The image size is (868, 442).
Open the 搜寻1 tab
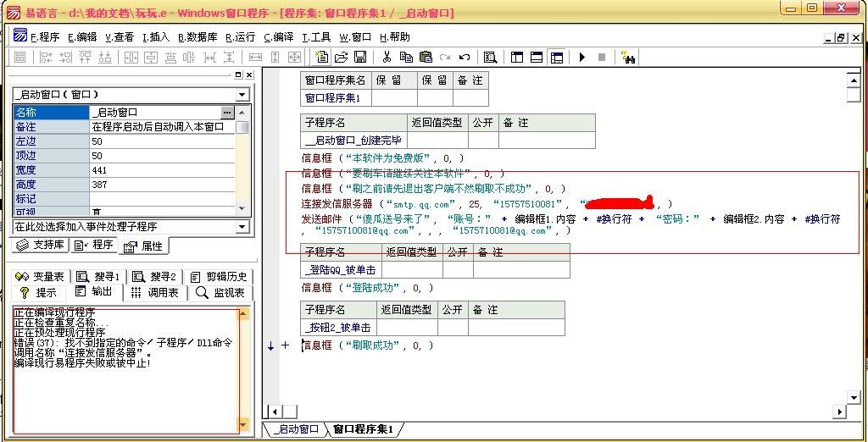pos(100,276)
